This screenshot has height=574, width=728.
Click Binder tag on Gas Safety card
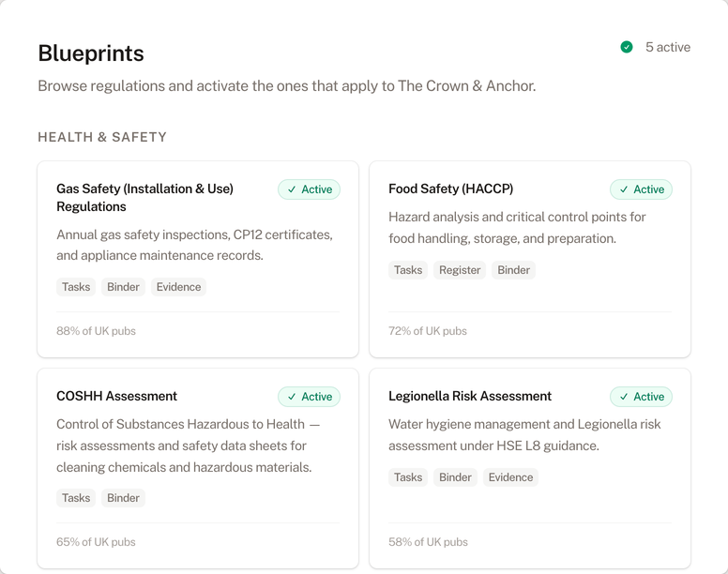pyautogui.click(x=123, y=287)
